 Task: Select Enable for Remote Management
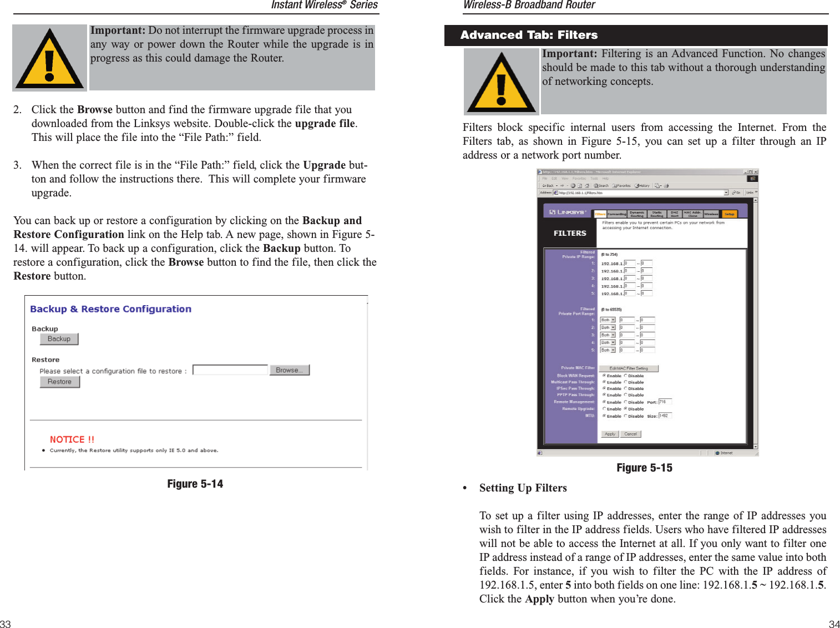pyautogui.click(x=604, y=402)
